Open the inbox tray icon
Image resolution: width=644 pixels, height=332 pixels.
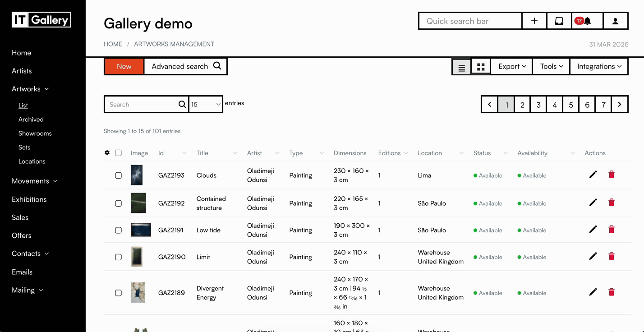[x=559, y=21]
